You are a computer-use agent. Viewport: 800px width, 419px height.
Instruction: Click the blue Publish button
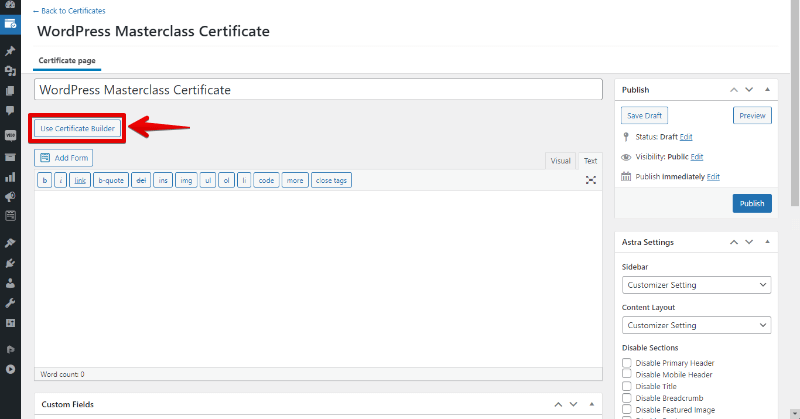752,203
